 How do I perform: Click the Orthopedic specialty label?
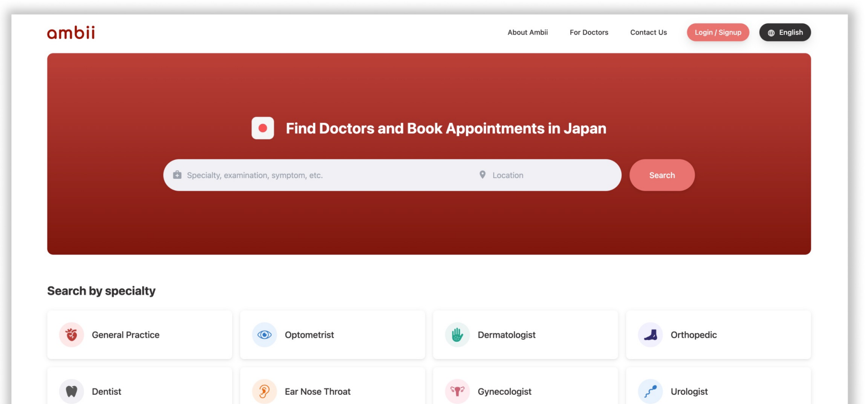(x=693, y=335)
